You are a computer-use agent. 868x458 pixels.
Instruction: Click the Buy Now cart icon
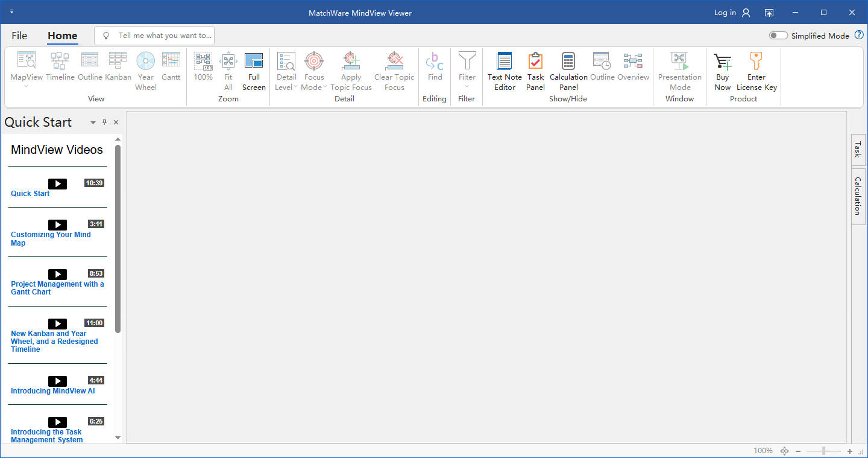click(x=722, y=61)
